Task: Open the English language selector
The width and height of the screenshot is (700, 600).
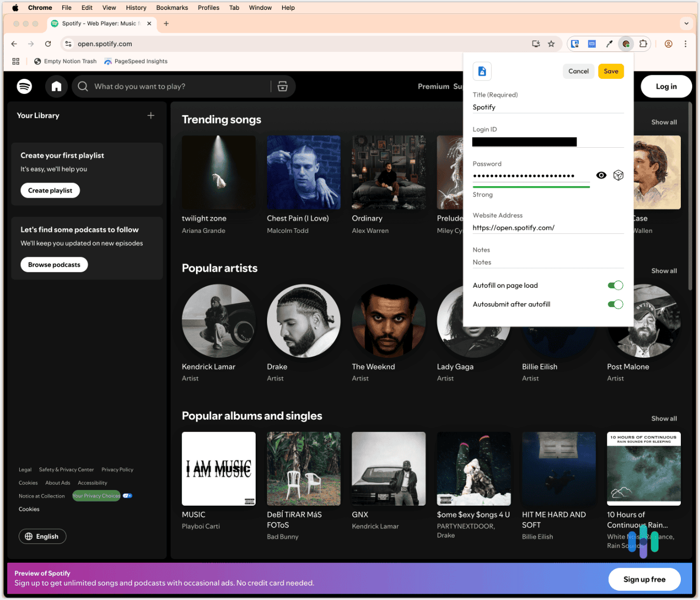Action: (42, 536)
